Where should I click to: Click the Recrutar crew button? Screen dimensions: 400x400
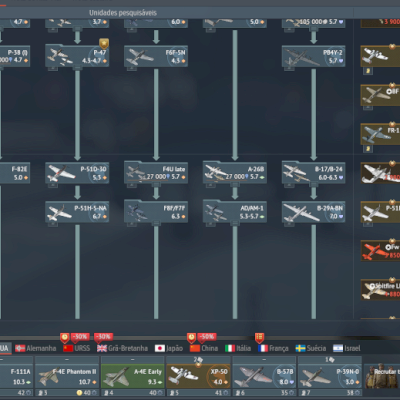point(382,376)
